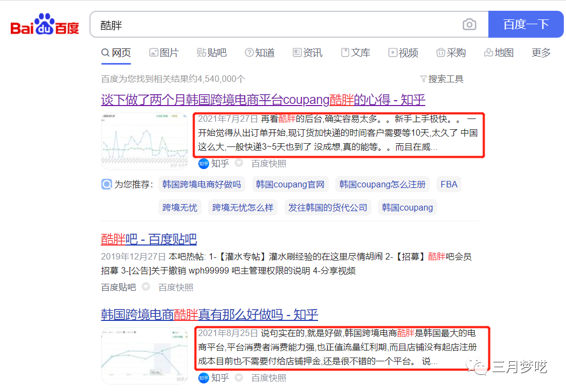Image resolution: width=566 pixels, height=392 pixels.
Task: Open result 韩国跨境电商酷胖真有那么好做吗
Action: click(x=209, y=314)
